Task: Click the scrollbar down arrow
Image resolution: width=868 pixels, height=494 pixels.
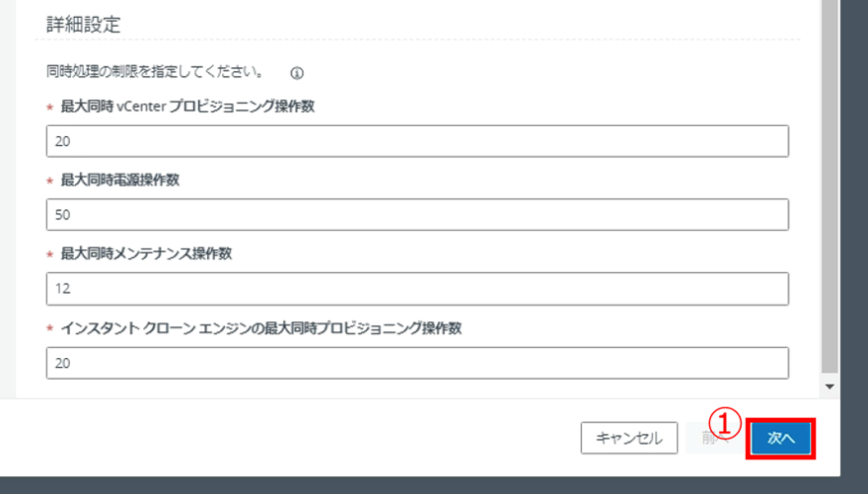Action: (x=830, y=387)
